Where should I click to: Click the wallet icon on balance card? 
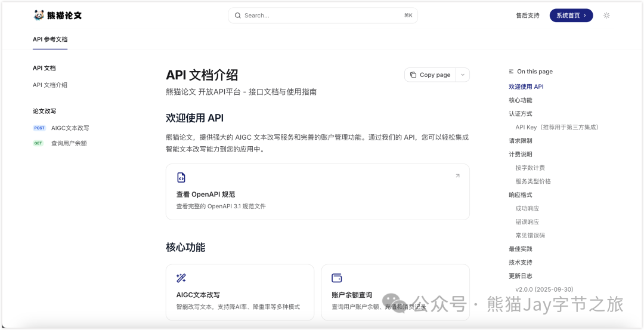coord(337,278)
